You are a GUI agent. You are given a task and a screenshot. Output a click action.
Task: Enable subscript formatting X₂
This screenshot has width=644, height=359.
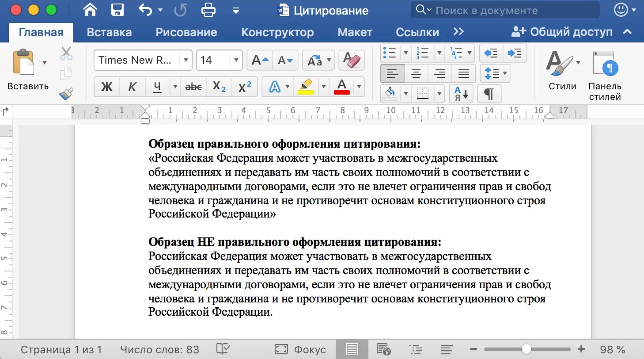(x=219, y=87)
